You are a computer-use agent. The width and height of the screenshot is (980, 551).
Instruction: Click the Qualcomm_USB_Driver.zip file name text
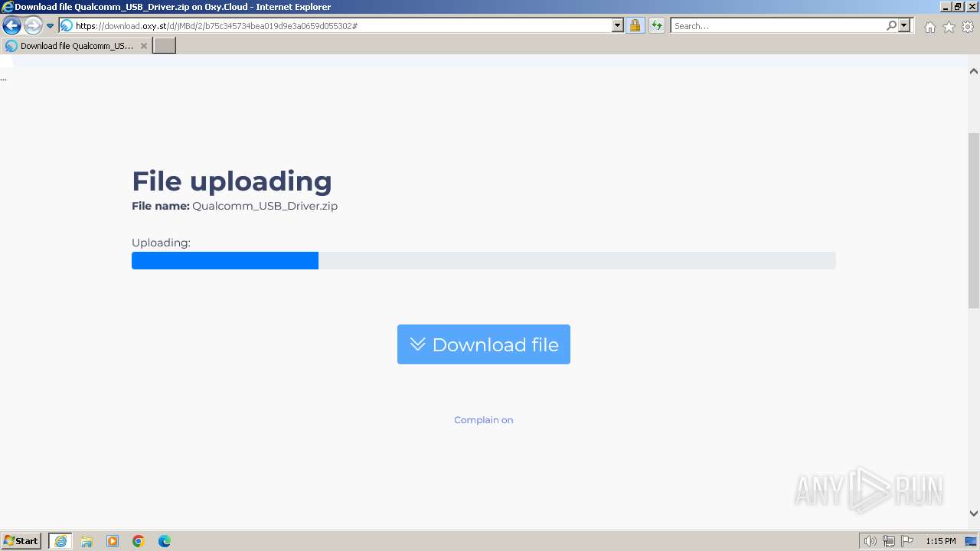coord(265,206)
